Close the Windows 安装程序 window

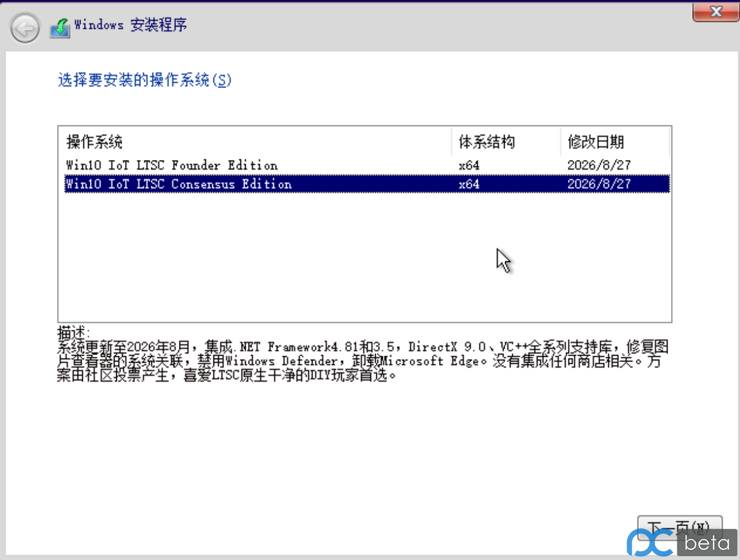click(x=716, y=12)
